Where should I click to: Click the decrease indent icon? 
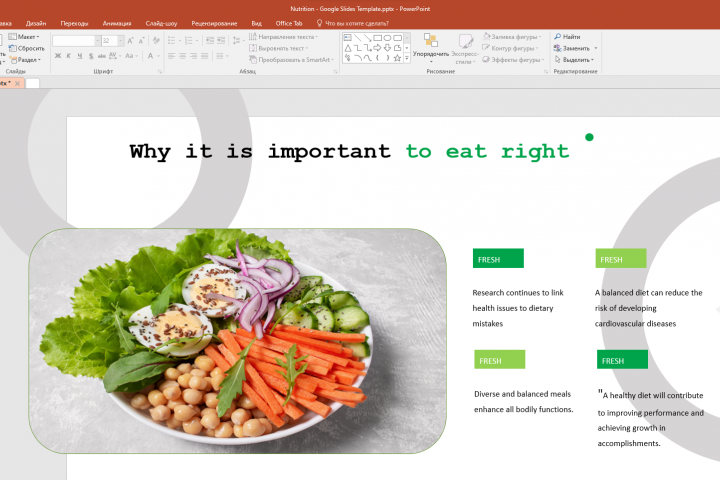pyautogui.click(x=210, y=41)
